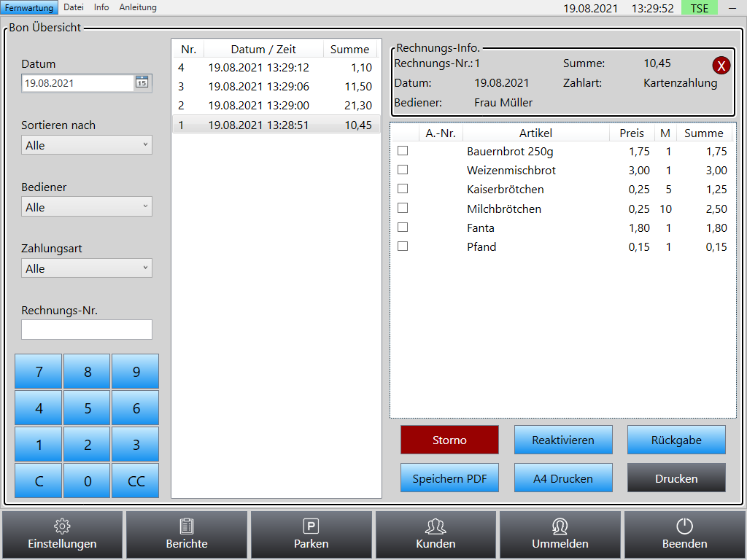Click the Ummelden user icon
747x560 pixels.
tap(560, 526)
